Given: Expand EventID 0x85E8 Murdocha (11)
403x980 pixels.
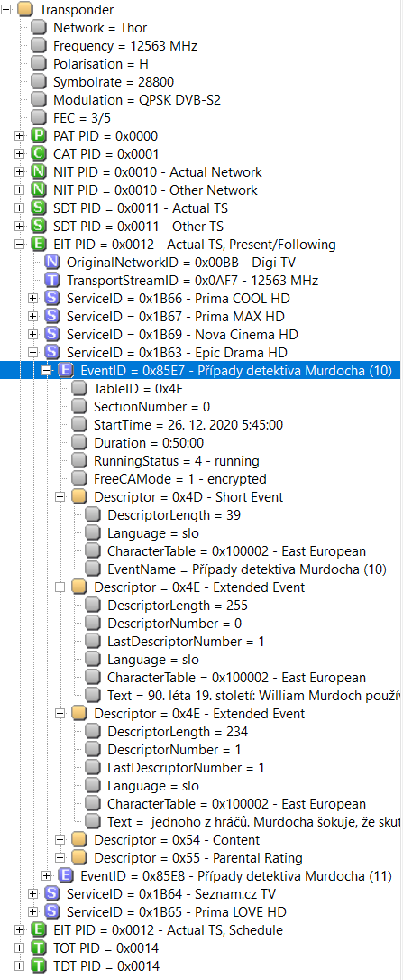Looking at the screenshot, I should click(47, 876).
